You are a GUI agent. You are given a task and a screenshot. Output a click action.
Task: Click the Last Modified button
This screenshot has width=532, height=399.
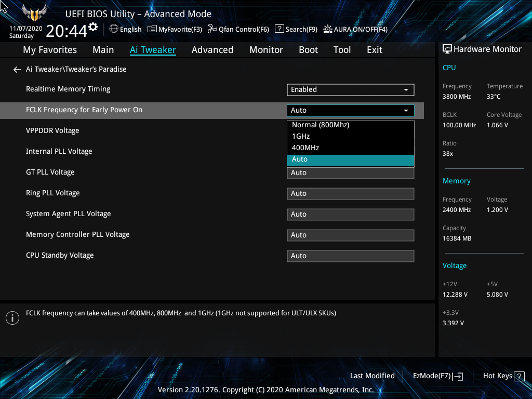(x=372, y=376)
